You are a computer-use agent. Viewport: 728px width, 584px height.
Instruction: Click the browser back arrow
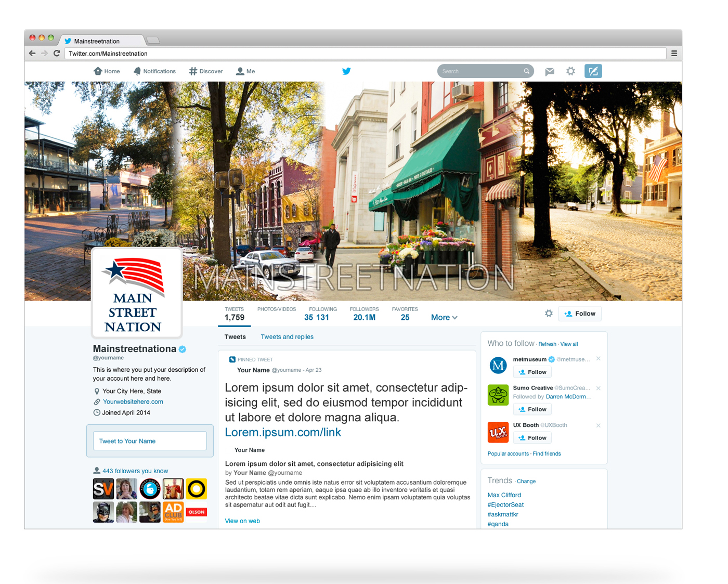[32, 53]
